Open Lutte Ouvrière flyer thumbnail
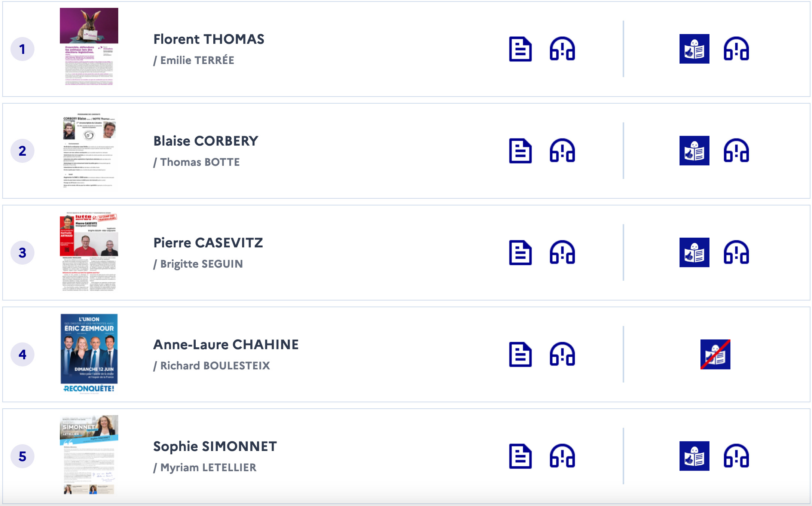The image size is (812, 506). click(89, 252)
